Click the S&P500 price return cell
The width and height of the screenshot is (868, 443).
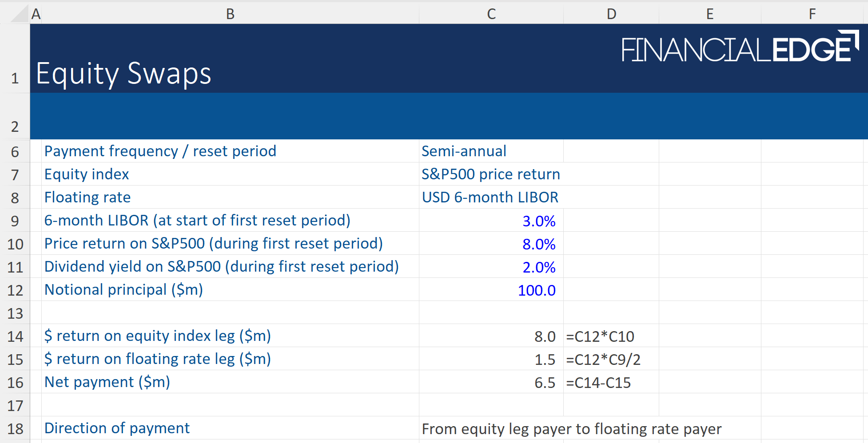coord(491,174)
